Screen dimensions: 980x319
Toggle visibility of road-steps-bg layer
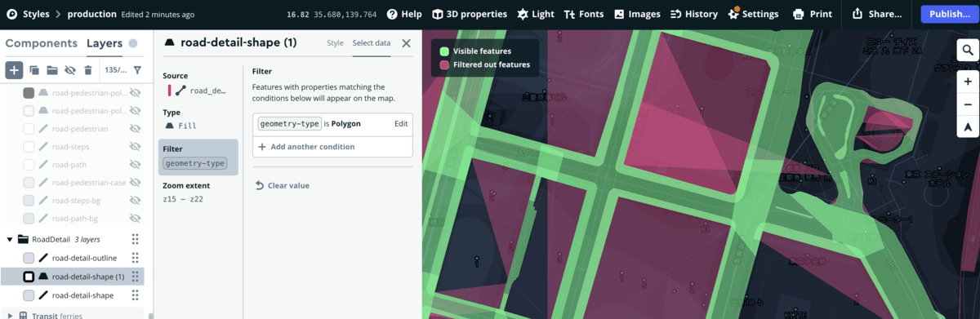[135, 201]
